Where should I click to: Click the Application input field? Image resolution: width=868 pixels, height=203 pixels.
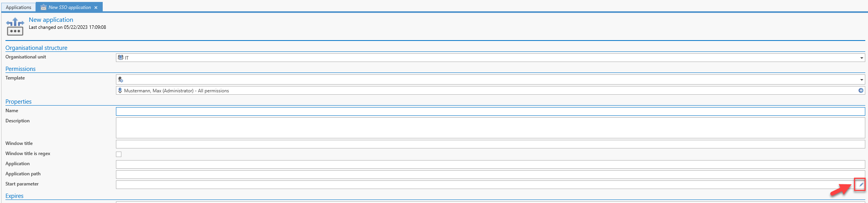tap(490, 164)
